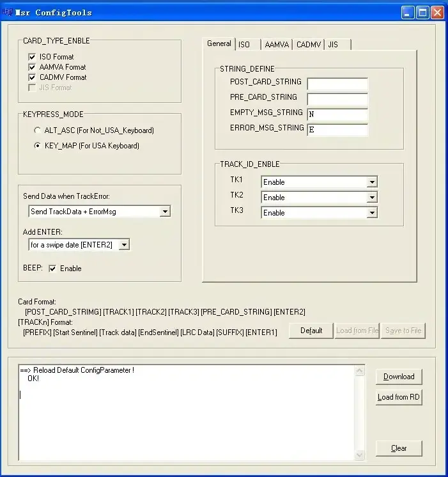This screenshot has width=448, height=477.
Task: Switch to the CADMV tab
Action: (308, 45)
